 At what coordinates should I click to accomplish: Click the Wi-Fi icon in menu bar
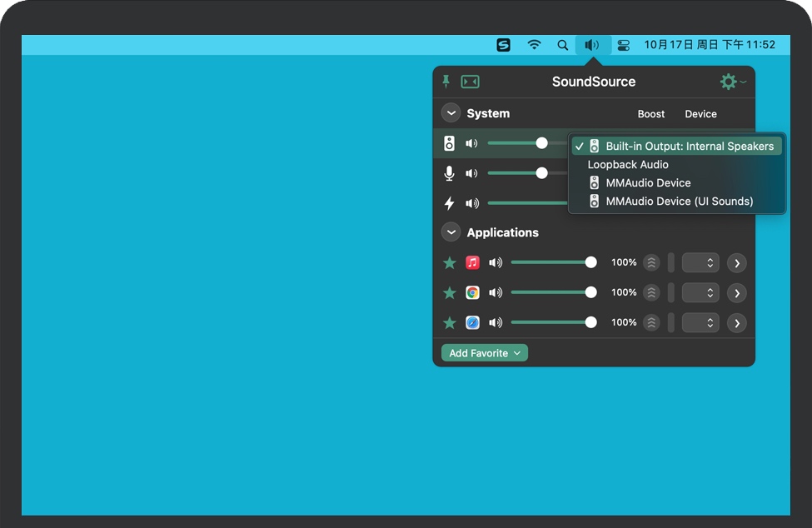click(535, 45)
